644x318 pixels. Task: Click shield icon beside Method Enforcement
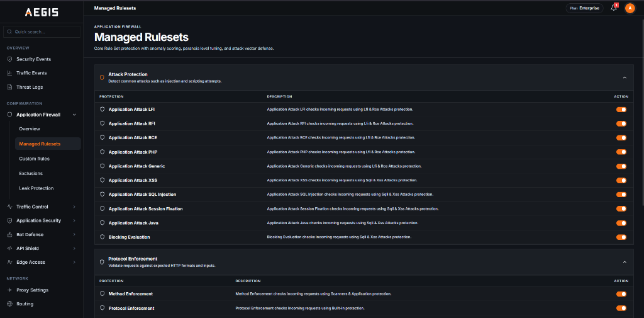(x=103, y=293)
